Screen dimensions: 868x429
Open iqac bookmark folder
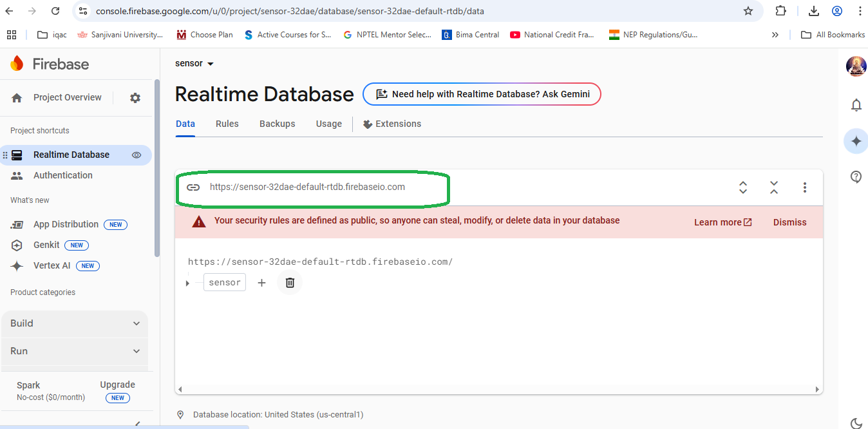pyautogui.click(x=52, y=35)
